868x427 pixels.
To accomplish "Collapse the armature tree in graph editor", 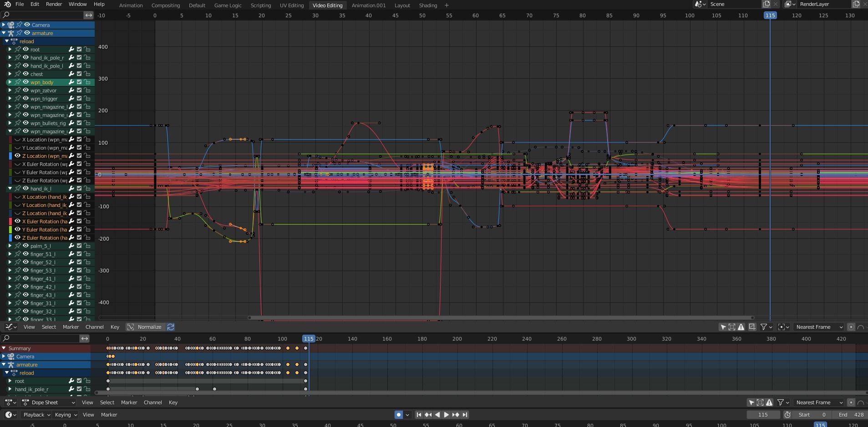I will coord(4,33).
